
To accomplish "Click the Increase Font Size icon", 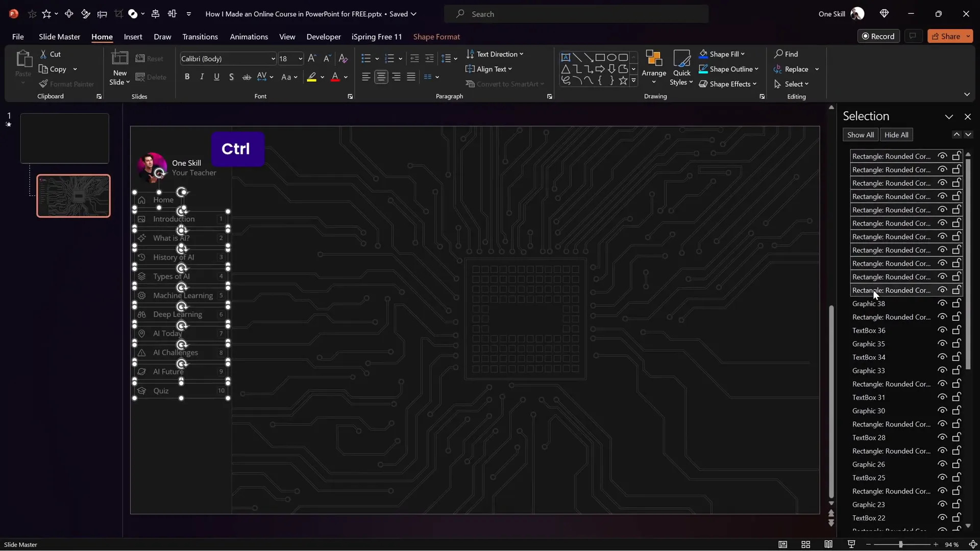I will [x=312, y=58].
